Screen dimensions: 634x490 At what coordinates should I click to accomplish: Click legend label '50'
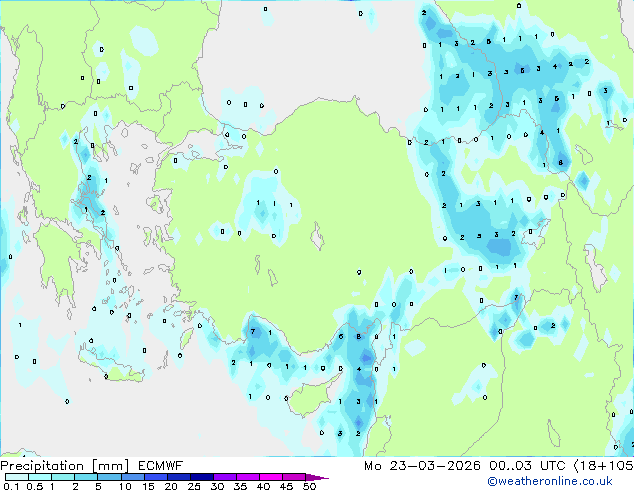(309, 486)
